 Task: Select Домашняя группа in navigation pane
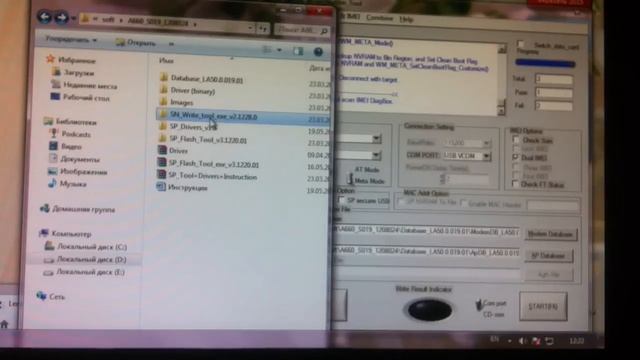pos(78,209)
